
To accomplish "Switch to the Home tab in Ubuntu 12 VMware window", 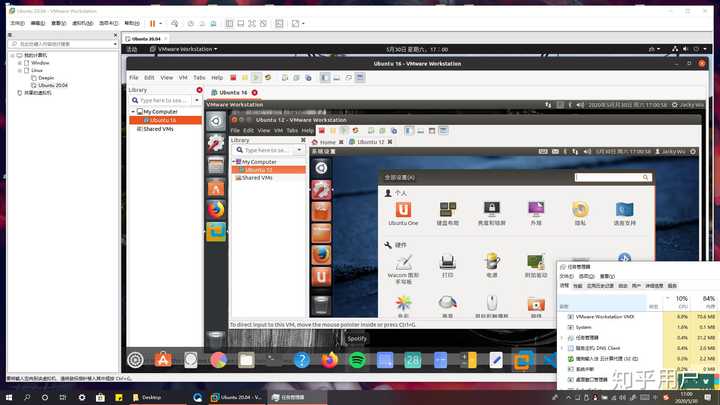I will (327, 142).
